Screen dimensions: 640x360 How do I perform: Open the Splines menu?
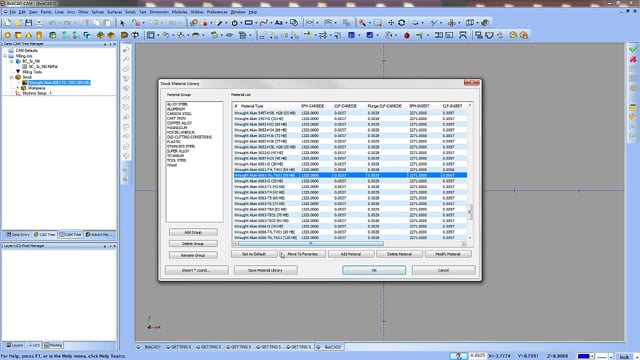point(97,12)
